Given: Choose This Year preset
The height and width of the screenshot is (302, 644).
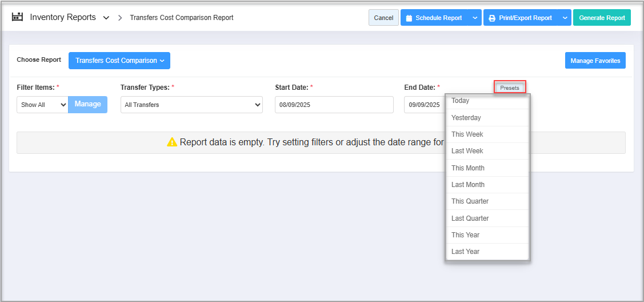Looking at the screenshot, I should tap(466, 235).
